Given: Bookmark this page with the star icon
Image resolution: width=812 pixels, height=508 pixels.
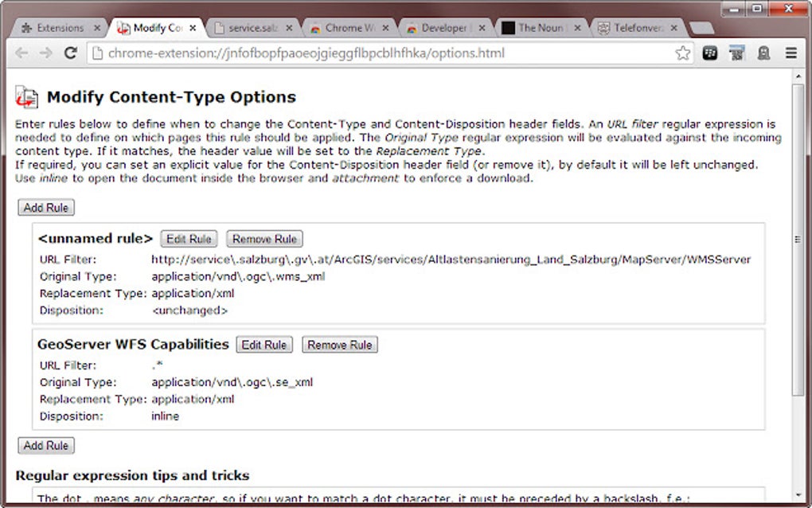Looking at the screenshot, I should (x=683, y=53).
